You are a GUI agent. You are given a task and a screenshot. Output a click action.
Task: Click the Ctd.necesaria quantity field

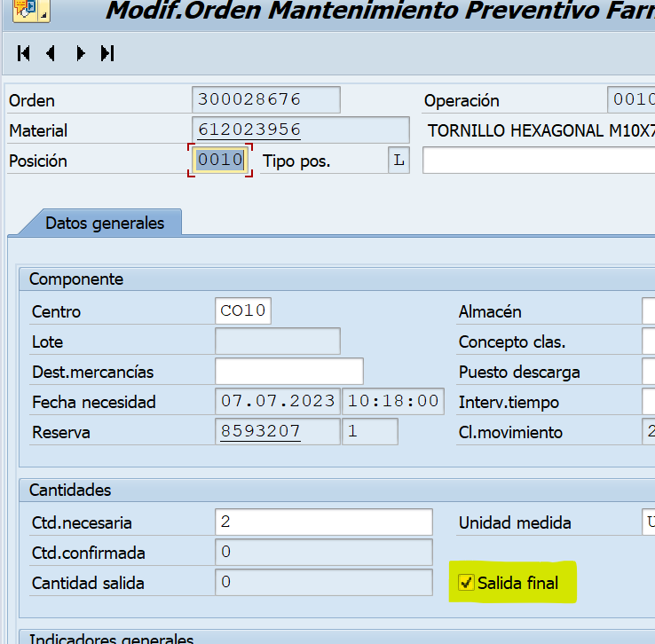(x=323, y=522)
